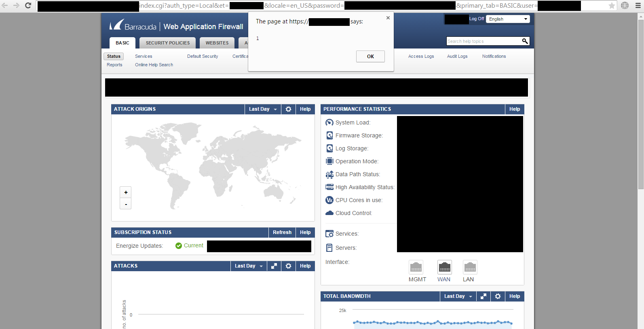Click the green Current checkmark icon
Viewport: 644px width, 329px height.
pyautogui.click(x=178, y=246)
